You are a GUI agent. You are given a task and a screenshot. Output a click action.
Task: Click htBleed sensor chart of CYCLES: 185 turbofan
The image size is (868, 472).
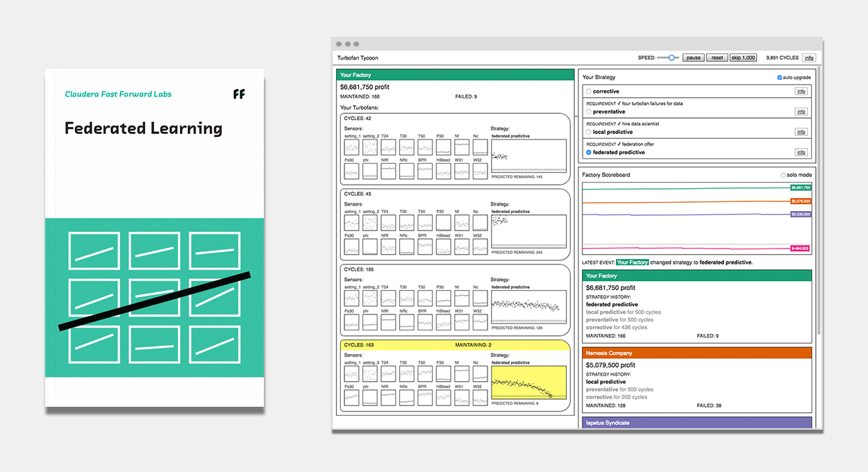click(444, 322)
